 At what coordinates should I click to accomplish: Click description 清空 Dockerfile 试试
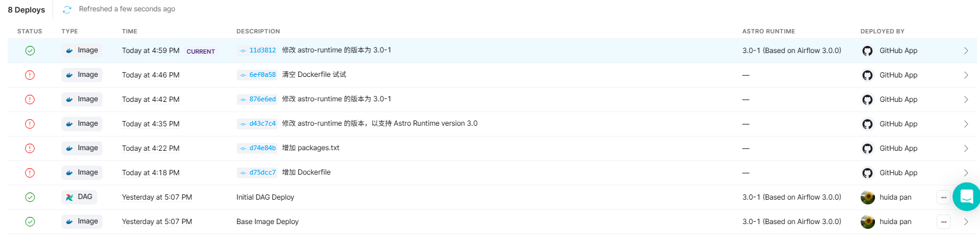pyautogui.click(x=314, y=74)
